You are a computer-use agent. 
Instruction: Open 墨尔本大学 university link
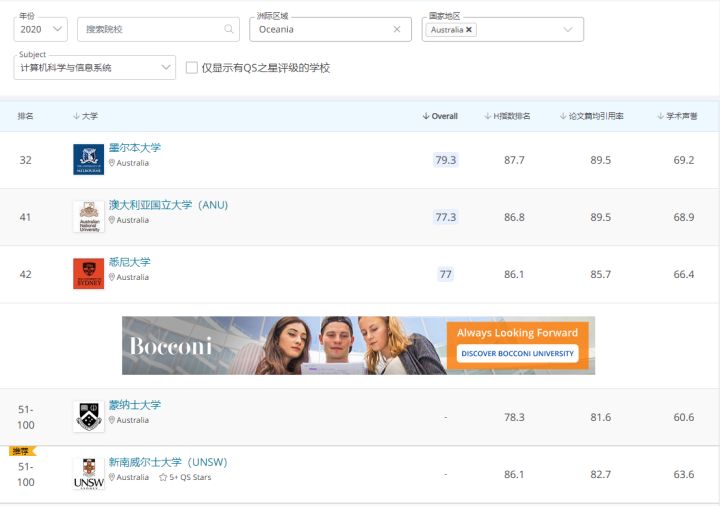click(135, 147)
